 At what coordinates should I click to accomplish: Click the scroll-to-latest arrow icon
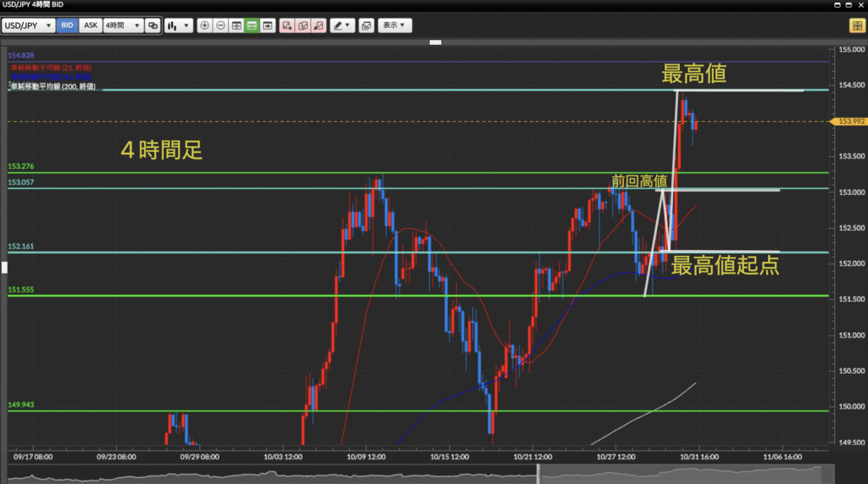[x=268, y=25]
